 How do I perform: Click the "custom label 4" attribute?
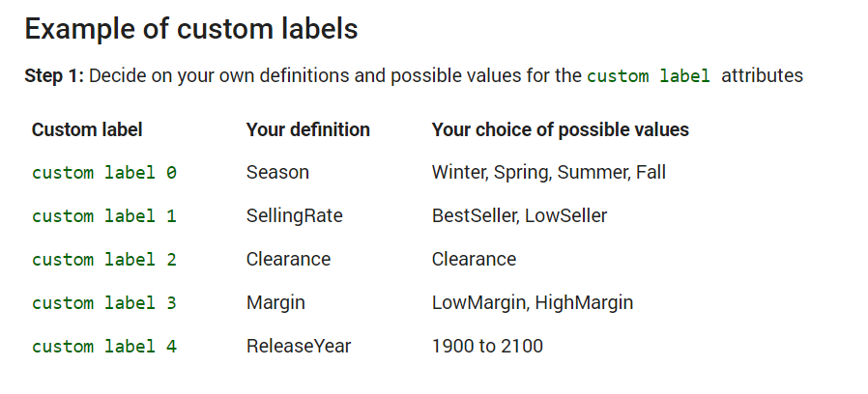(104, 347)
